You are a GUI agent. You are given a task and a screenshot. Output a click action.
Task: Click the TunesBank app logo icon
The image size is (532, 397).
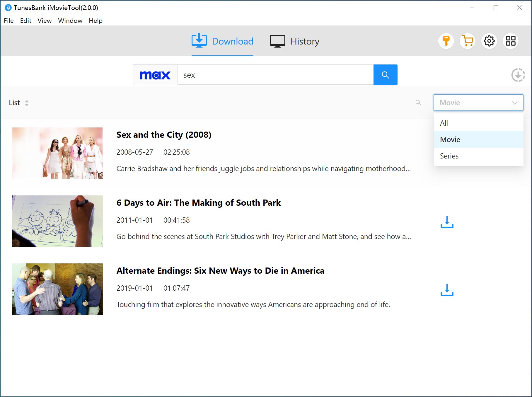tap(8, 8)
